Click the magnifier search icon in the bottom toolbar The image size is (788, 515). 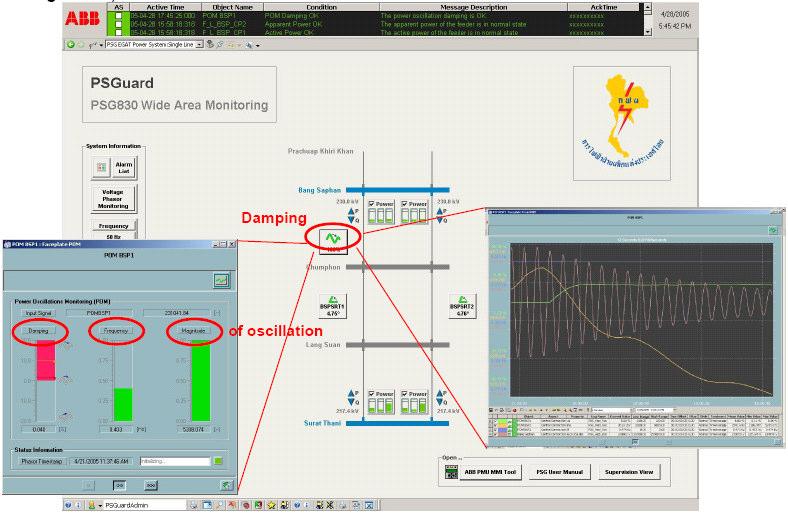(x=220, y=505)
